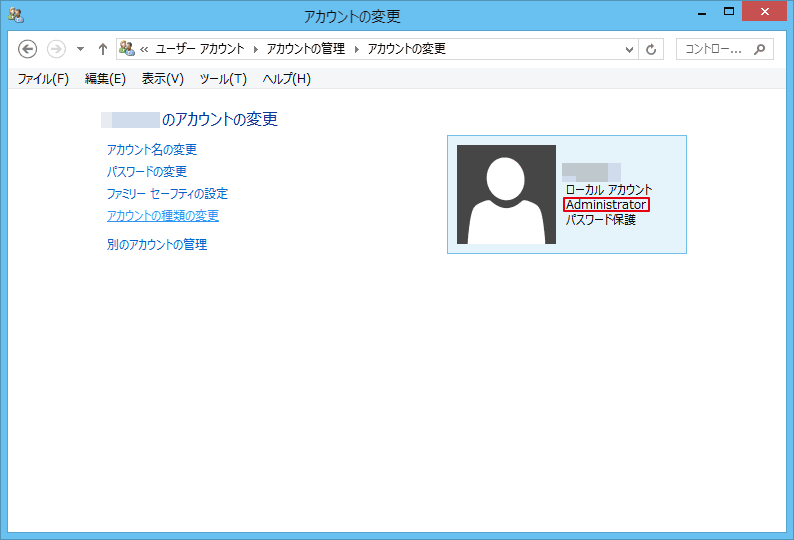Expand hidden breadcrumbs with the double chevron
This screenshot has width=794, height=540.
pyautogui.click(x=144, y=49)
